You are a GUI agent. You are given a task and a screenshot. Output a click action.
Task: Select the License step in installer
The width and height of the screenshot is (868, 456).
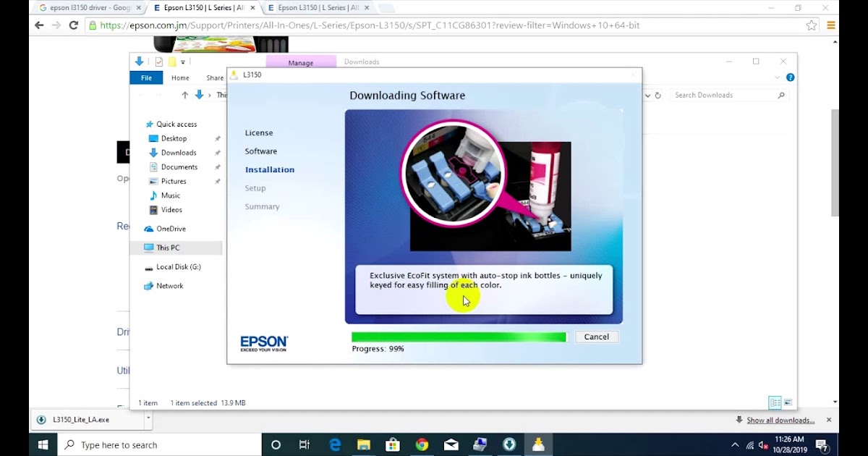click(x=259, y=133)
